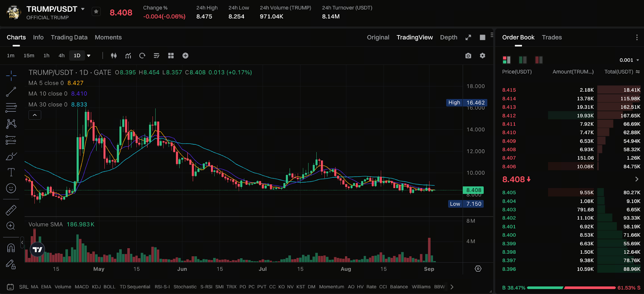The image size is (644, 294).
Task: Expand chart to fullscreen
Action: pyautogui.click(x=468, y=37)
